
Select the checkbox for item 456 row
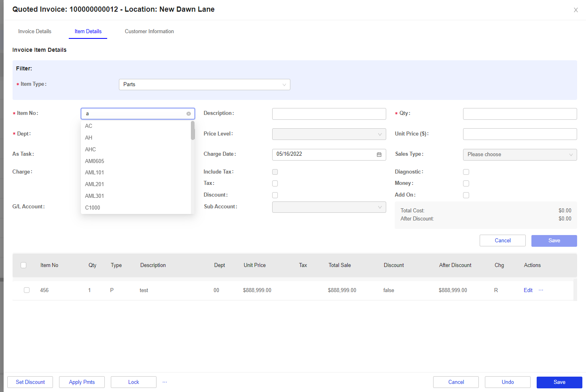(27, 290)
